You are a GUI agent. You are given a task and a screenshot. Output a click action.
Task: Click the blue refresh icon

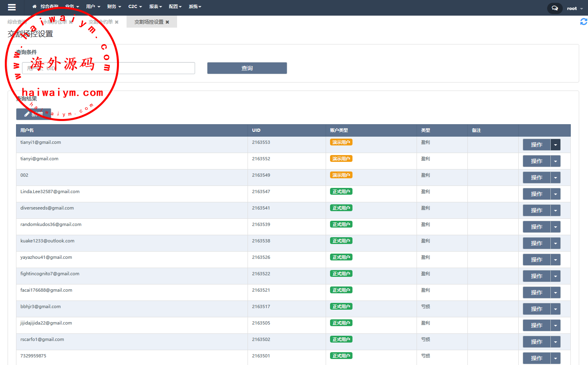(584, 22)
